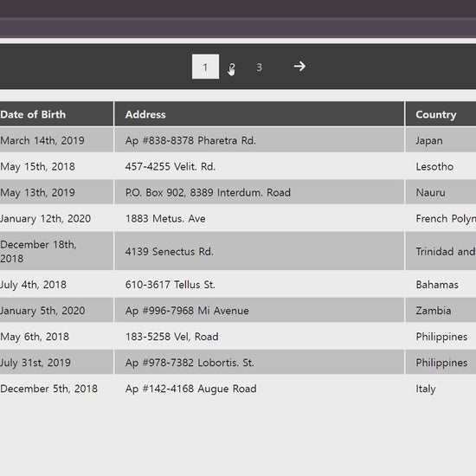Select the January 12th, 2020 date cell
Viewport: 476px width, 476px height.
coord(56,219)
